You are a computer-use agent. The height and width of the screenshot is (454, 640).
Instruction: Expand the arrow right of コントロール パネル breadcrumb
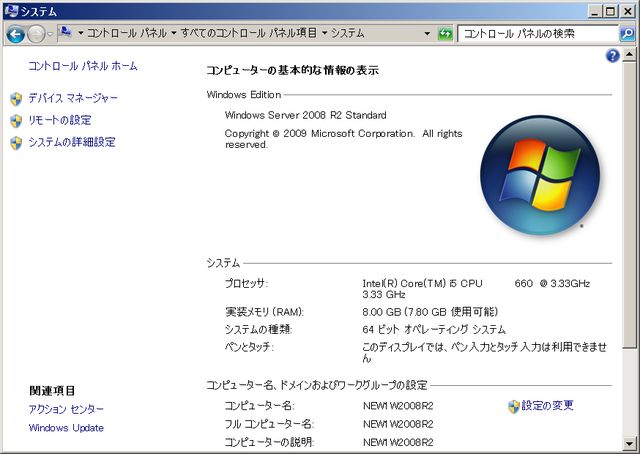173,33
